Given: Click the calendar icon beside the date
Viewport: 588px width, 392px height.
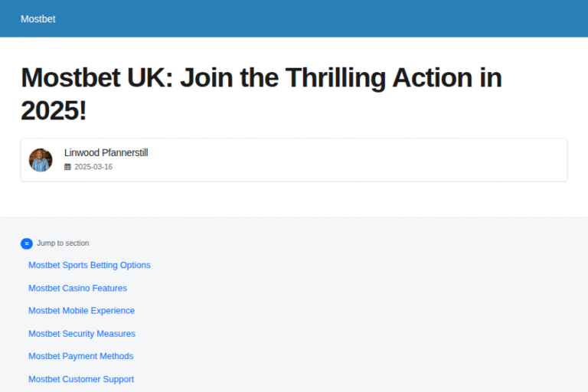Looking at the screenshot, I should [x=67, y=167].
